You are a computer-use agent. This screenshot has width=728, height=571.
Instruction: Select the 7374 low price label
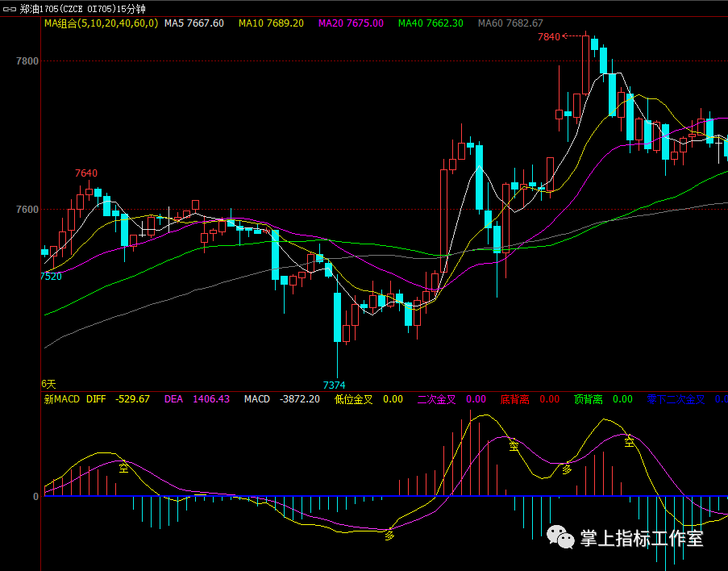(334, 386)
